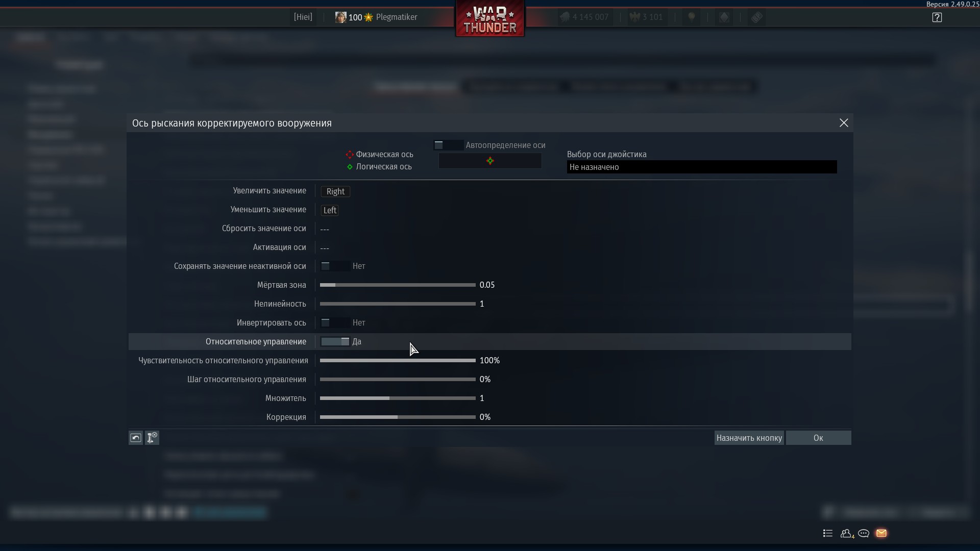Click the Plegmatiker player avatar icon
The image size is (980, 551).
coord(340,17)
